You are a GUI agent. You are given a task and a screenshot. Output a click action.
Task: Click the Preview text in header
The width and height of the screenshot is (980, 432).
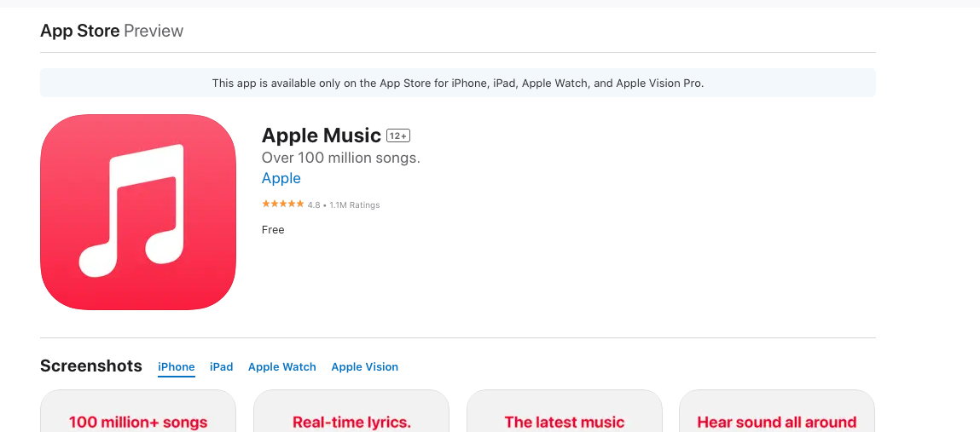point(154,31)
